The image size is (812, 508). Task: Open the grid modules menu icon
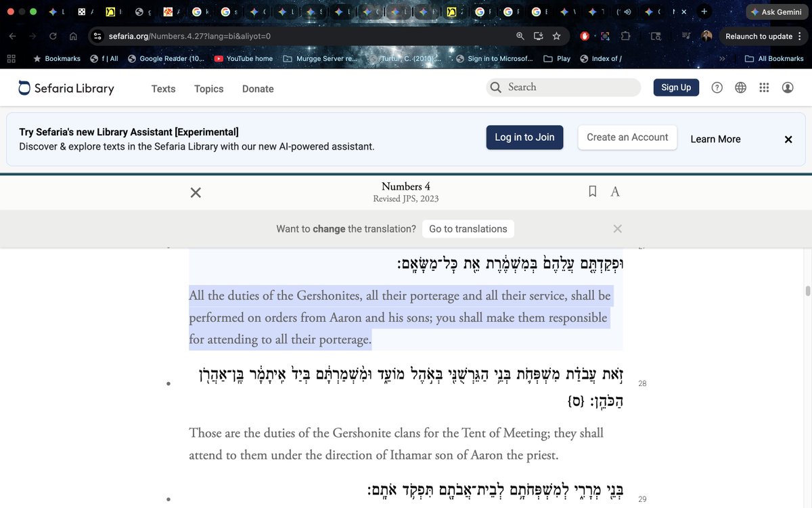pos(764,87)
